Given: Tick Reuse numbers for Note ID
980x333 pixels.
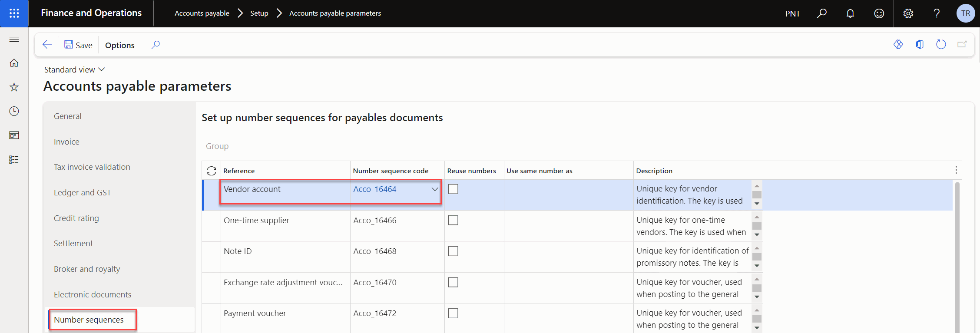Looking at the screenshot, I should coord(453,251).
